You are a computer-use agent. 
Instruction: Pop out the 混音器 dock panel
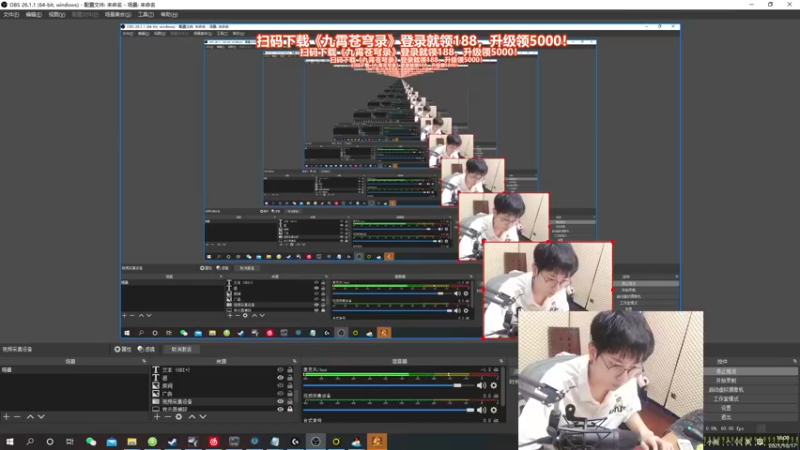click(501, 361)
